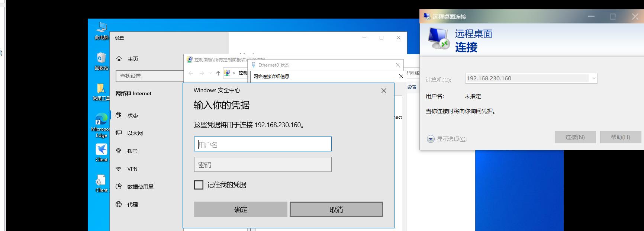
Task: Close the 网络连接详细信息 dialog
Action: click(x=401, y=76)
